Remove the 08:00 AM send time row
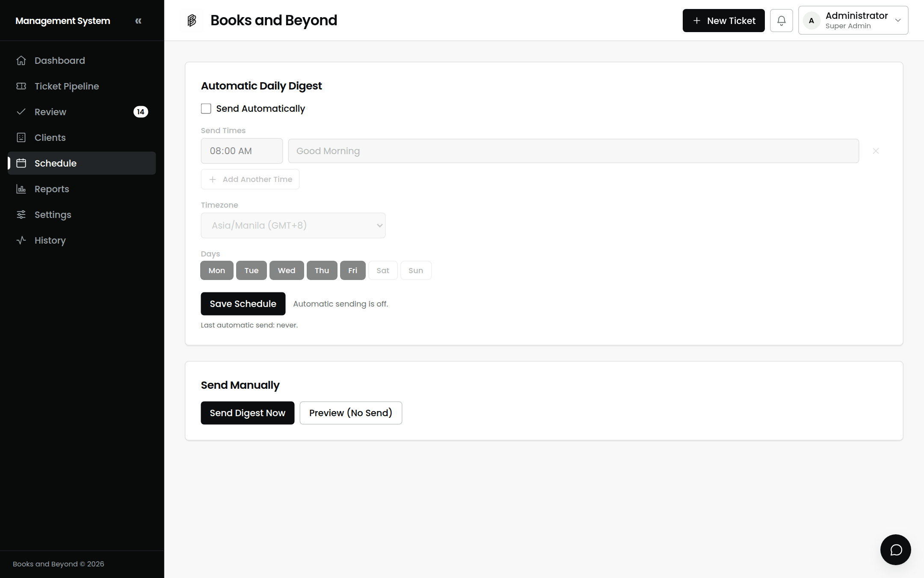Image resolution: width=924 pixels, height=578 pixels. 876,151
